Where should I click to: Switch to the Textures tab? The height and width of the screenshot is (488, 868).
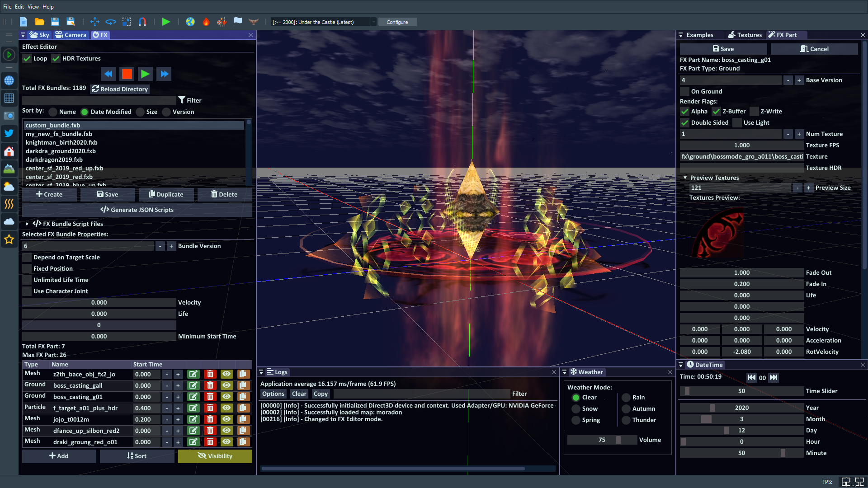(x=745, y=35)
